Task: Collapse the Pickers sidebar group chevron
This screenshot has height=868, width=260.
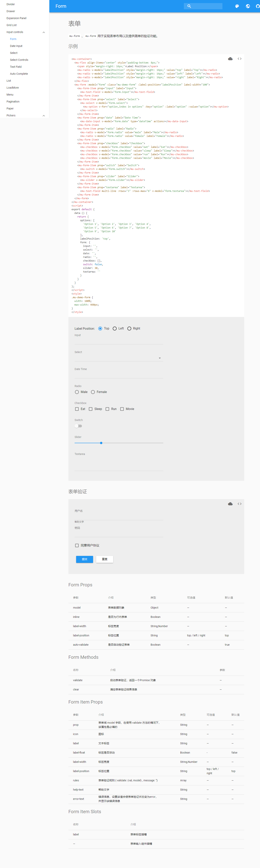Action: [x=44, y=116]
